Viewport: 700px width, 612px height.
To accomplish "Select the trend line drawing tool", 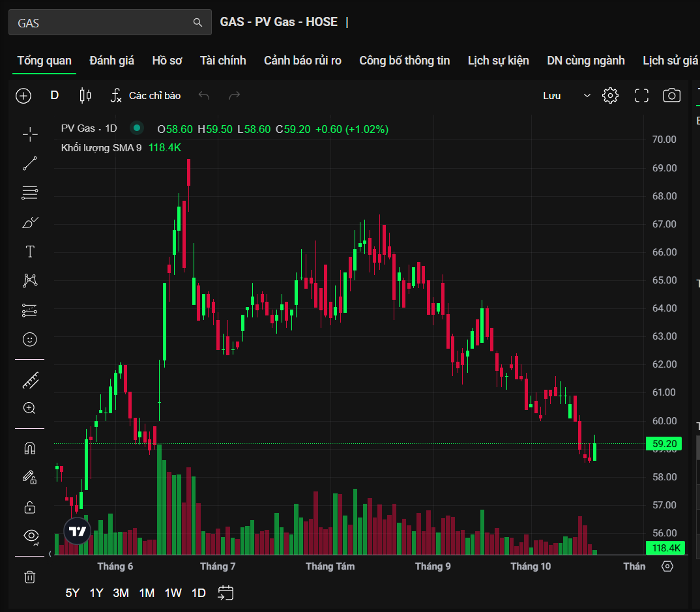I will click(x=30, y=164).
